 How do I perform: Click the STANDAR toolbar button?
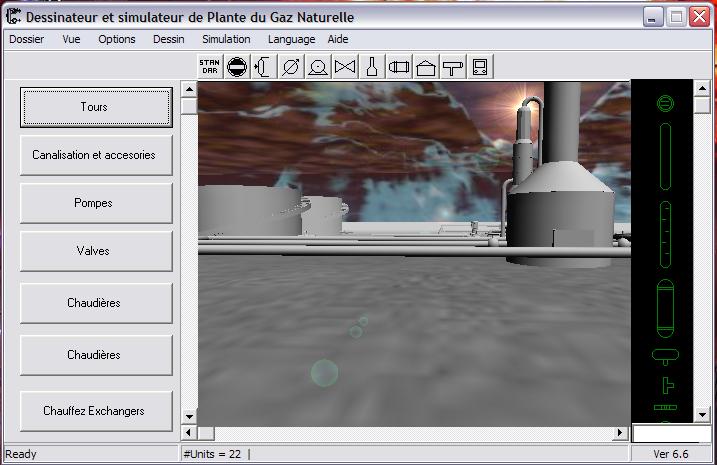tap(210, 67)
